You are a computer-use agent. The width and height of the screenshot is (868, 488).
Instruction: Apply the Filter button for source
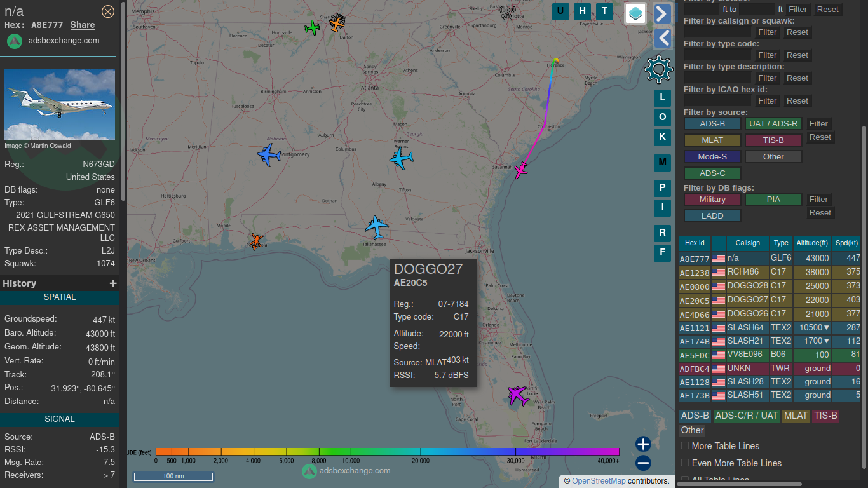pyautogui.click(x=819, y=124)
